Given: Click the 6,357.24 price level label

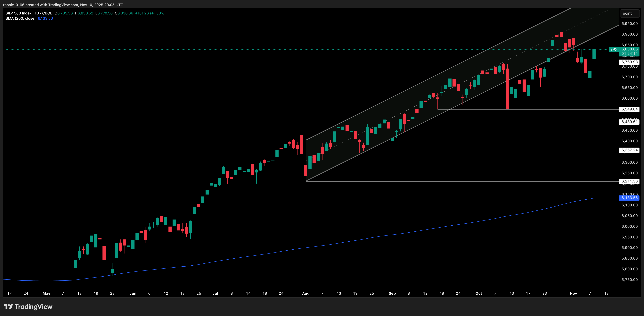Looking at the screenshot, I should 629,150.
